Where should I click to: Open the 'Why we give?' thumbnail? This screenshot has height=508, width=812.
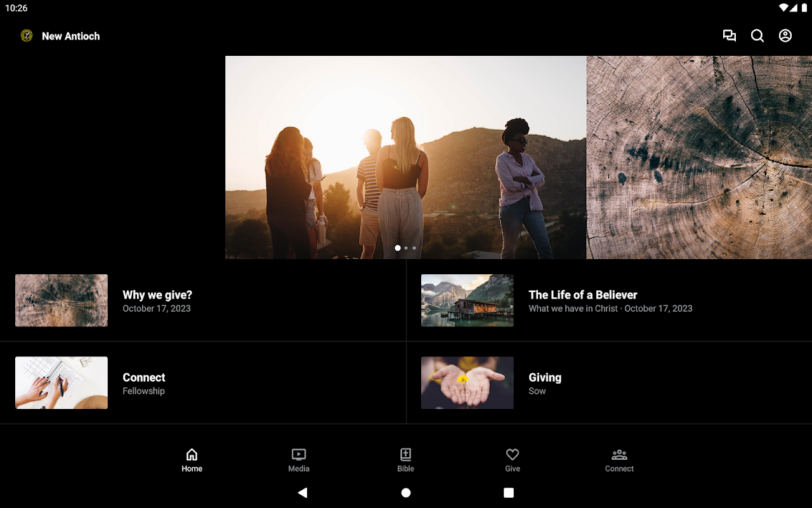[x=62, y=300]
